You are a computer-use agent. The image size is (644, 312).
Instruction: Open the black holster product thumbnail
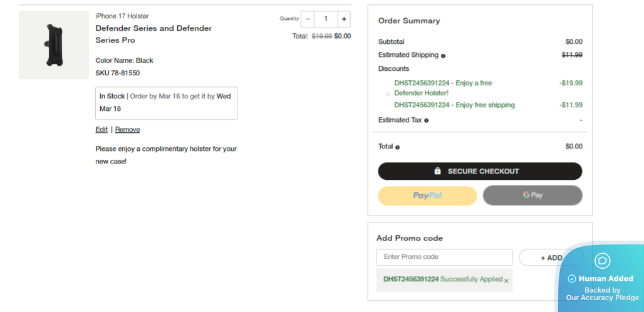(54, 45)
